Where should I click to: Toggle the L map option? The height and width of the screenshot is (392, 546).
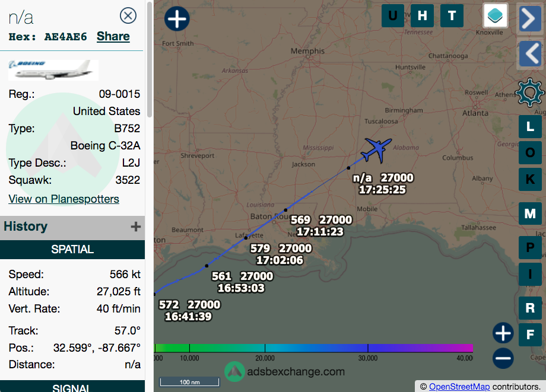point(530,126)
